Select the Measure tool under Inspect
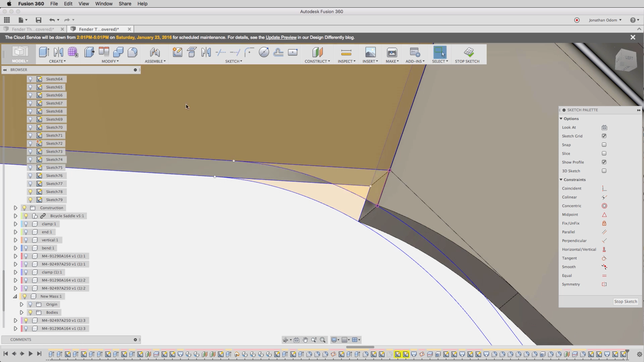The width and height of the screenshot is (644, 362). pos(346,52)
